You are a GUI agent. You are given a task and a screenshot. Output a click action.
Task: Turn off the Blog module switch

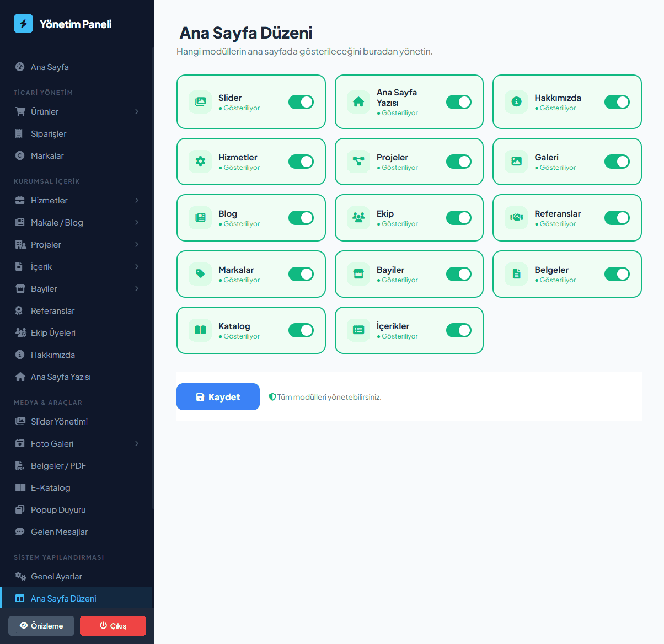(301, 218)
